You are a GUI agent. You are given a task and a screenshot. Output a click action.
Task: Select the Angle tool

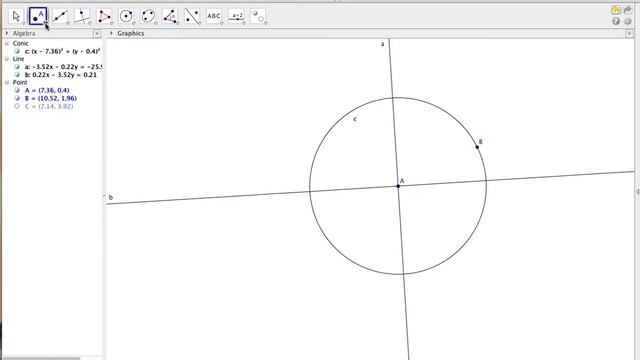170,16
